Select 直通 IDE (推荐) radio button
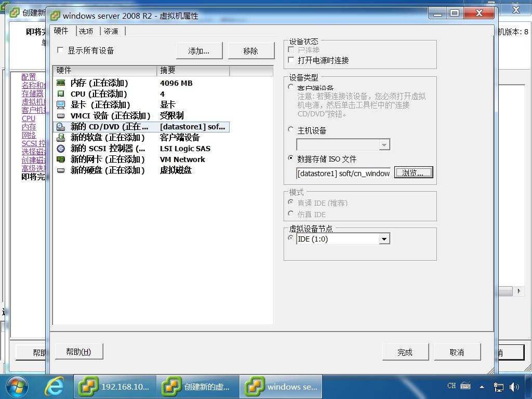Viewport: 532px width, 399px height. (x=291, y=202)
